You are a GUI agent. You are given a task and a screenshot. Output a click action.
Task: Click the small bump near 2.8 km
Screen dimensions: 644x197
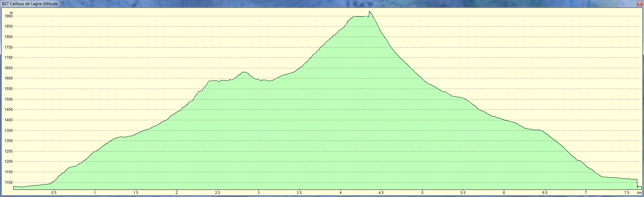(x=244, y=72)
